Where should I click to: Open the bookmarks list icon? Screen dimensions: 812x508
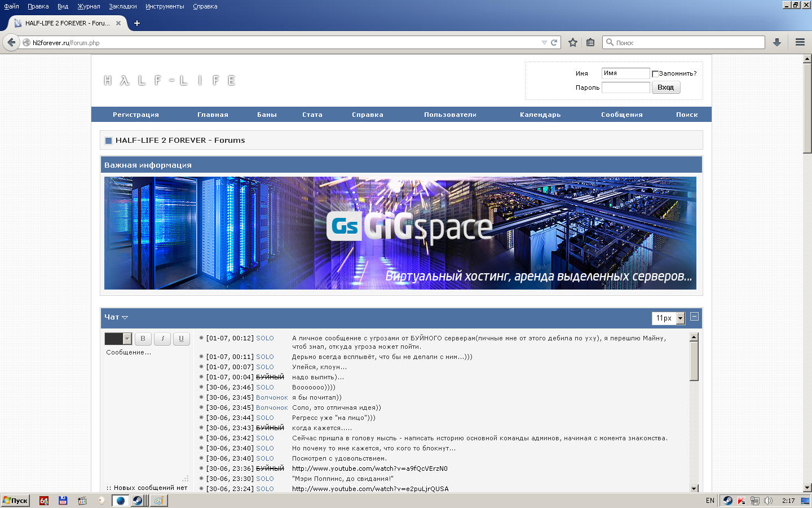[590, 42]
